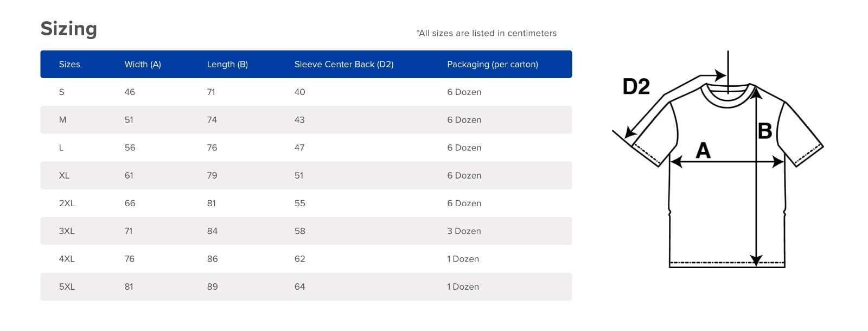Click the Packaging (per carton) header
The height and width of the screenshot is (331, 868).
(x=493, y=65)
